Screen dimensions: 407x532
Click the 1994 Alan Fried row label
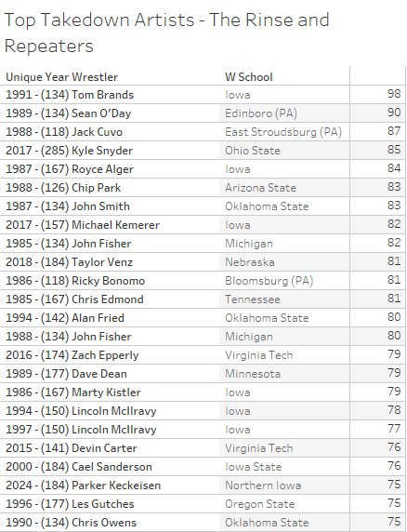pyautogui.click(x=65, y=318)
